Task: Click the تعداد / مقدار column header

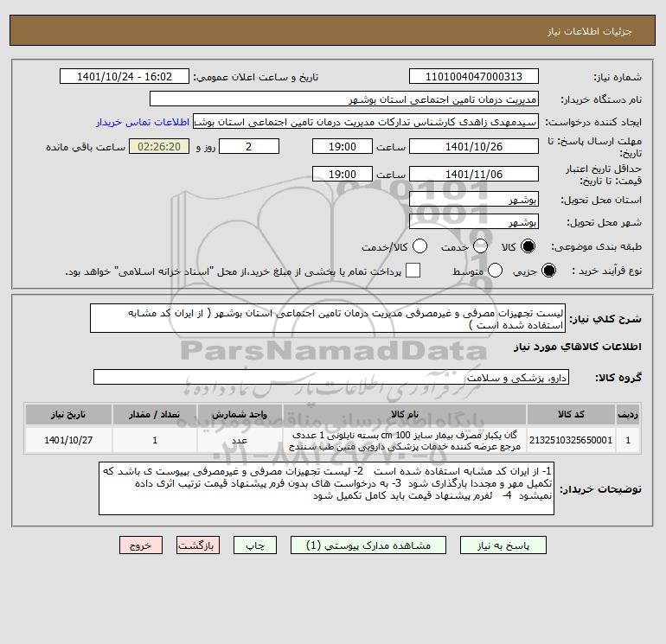Action: pos(155,414)
